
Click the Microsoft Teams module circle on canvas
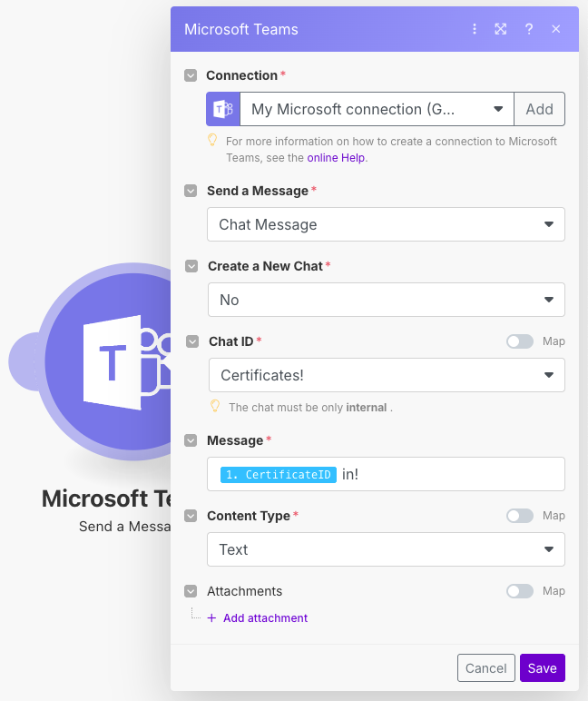[x=107, y=361]
